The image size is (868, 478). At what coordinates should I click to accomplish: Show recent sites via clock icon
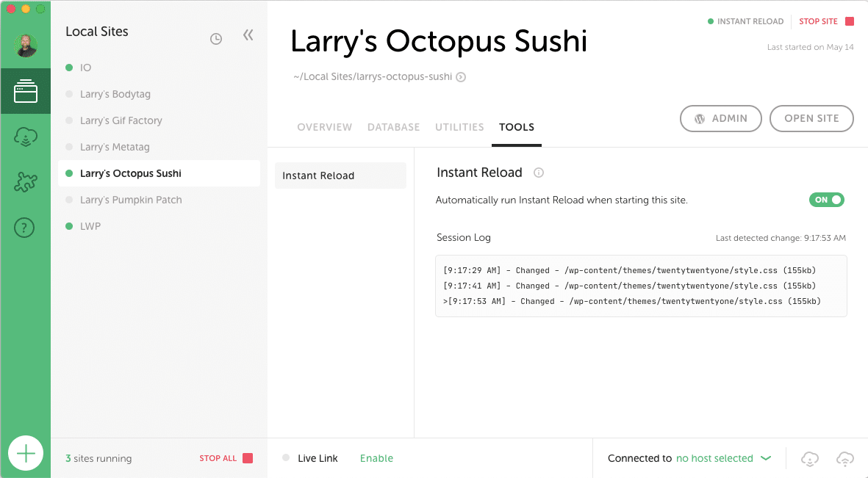point(216,39)
